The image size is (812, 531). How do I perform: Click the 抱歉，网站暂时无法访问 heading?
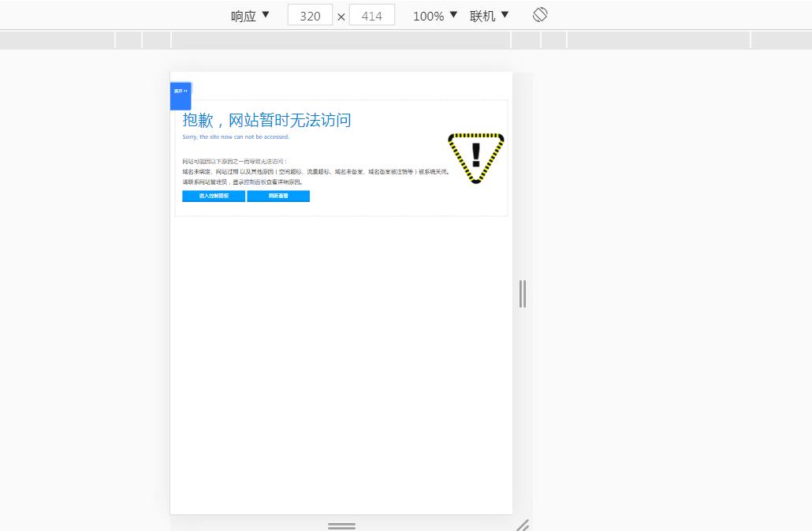(x=266, y=120)
